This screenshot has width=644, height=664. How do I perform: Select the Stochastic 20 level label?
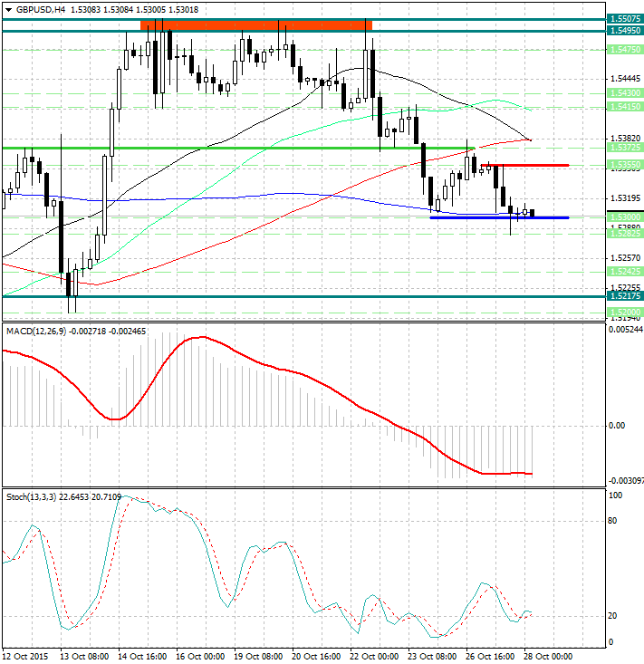[612, 616]
